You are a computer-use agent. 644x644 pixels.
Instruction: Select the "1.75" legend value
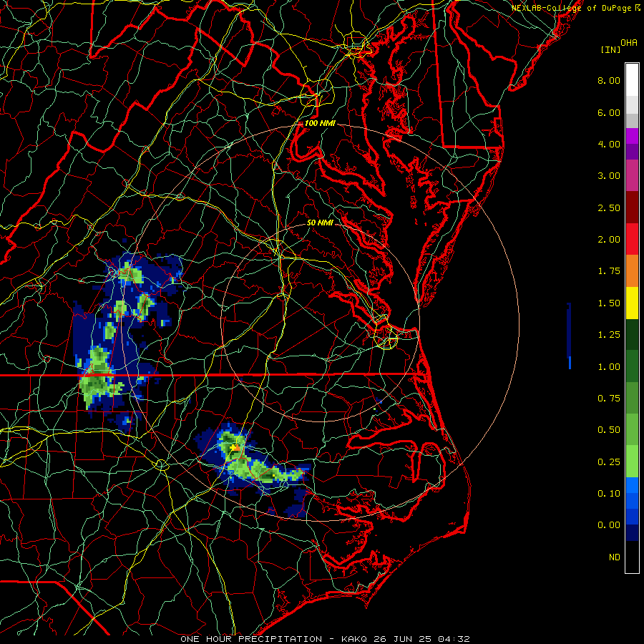click(609, 271)
